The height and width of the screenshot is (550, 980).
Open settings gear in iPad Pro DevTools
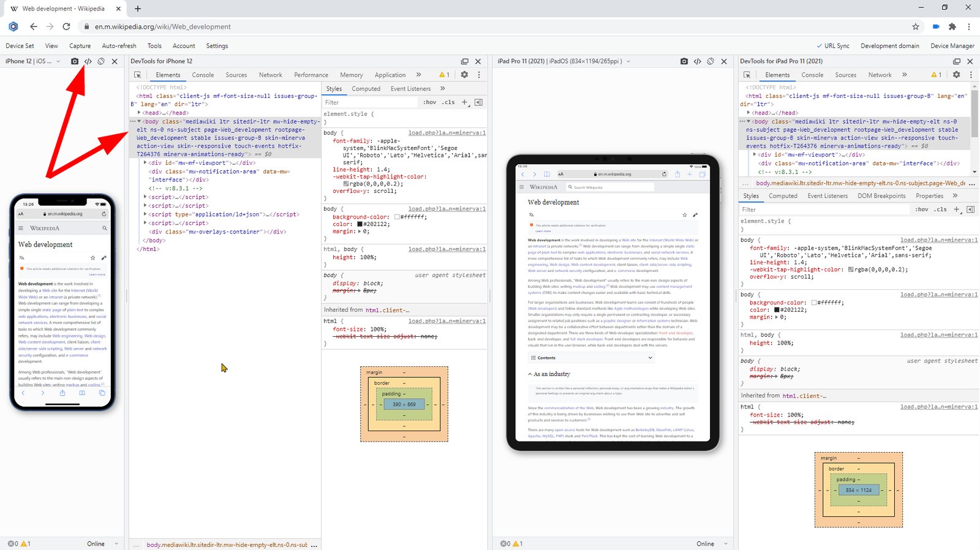(957, 75)
